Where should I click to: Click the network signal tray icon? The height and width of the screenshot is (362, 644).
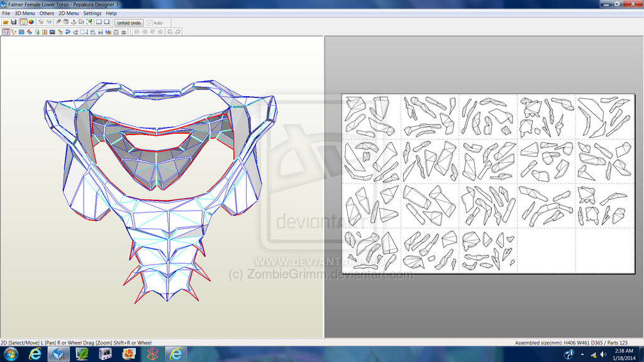(594, 354)
